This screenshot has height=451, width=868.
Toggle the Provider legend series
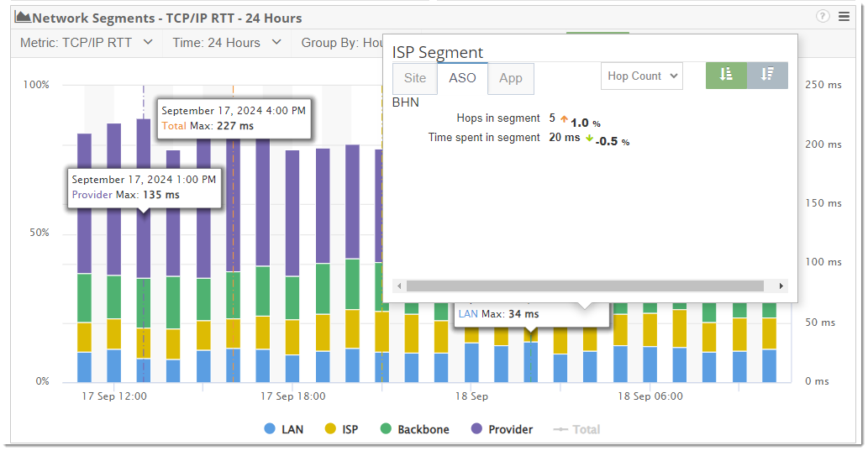pyautogui.click(x=502, y=429)
